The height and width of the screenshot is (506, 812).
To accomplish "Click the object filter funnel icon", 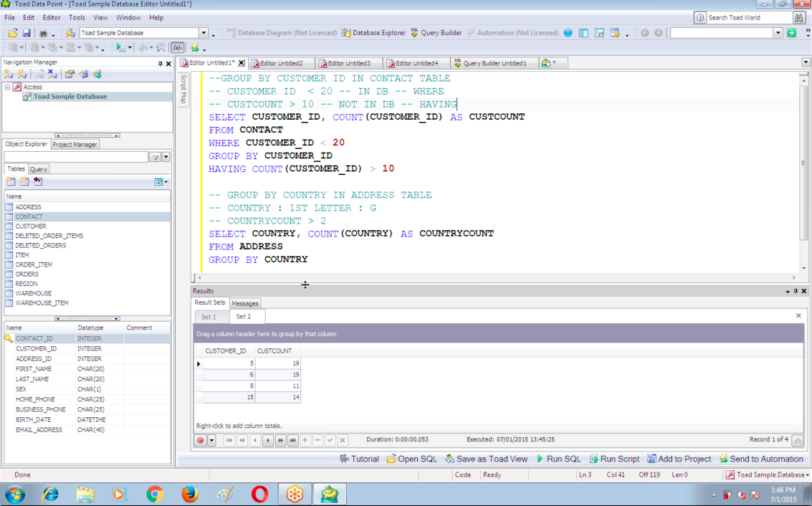I will pyautogui.click(x=155, y=157).
